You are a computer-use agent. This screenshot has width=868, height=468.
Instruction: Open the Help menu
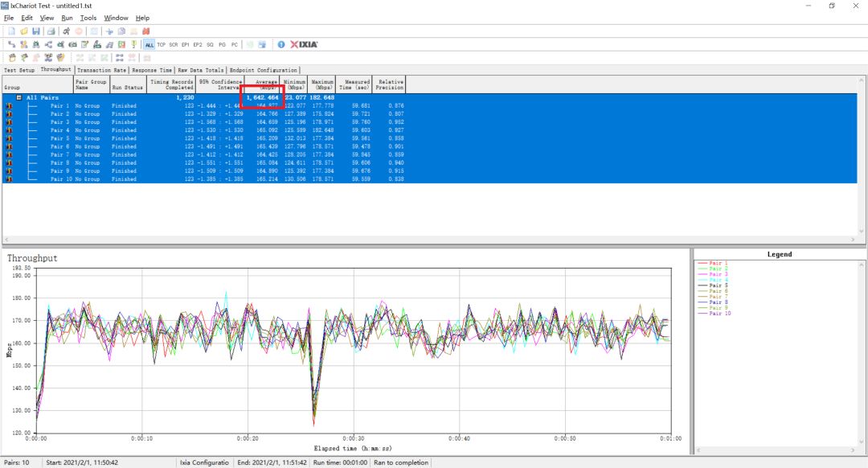[142, 18]
